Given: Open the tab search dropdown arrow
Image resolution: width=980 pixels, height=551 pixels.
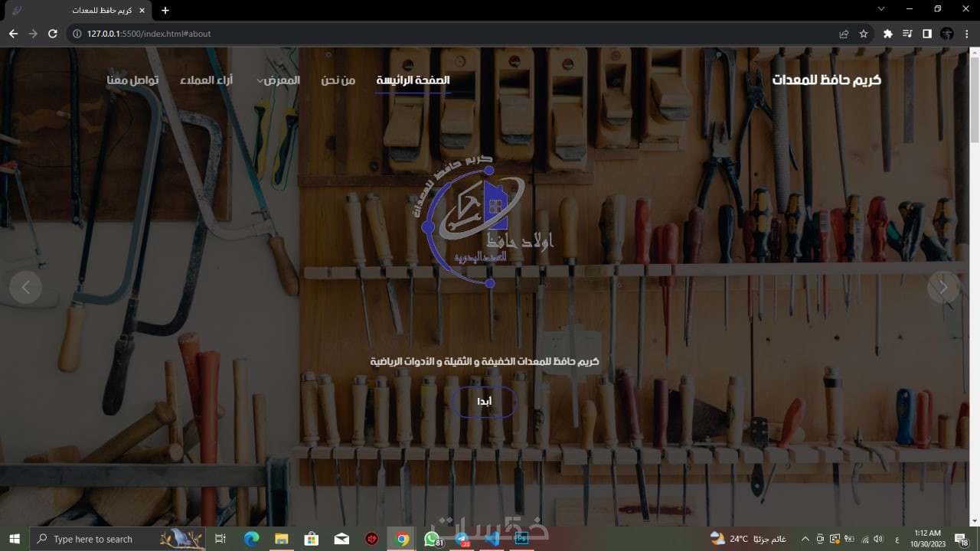Looking at the screenshot, I should [x=881, y=9].
